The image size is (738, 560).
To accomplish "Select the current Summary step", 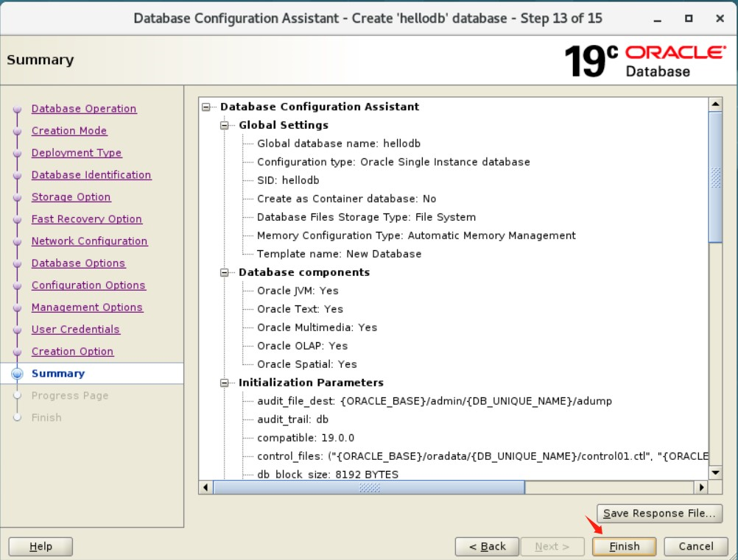I will pyautogui.click(x=58, y=373).
